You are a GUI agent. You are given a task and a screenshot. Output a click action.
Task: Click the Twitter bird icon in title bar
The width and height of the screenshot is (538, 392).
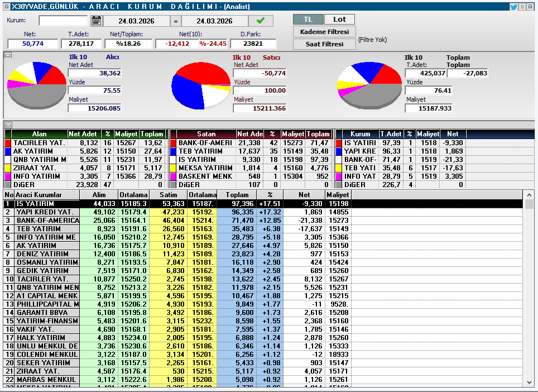coord(513,6)
